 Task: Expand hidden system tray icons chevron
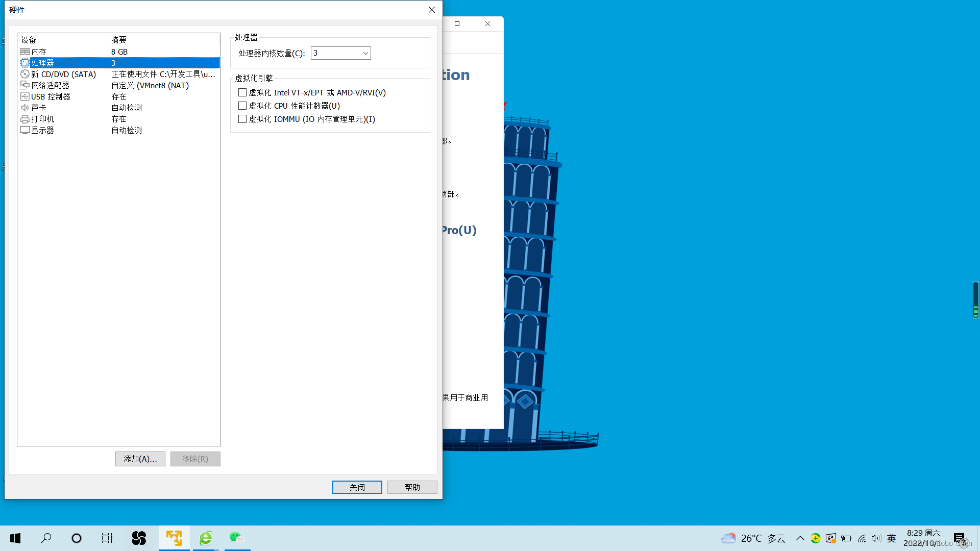point(800,538)
